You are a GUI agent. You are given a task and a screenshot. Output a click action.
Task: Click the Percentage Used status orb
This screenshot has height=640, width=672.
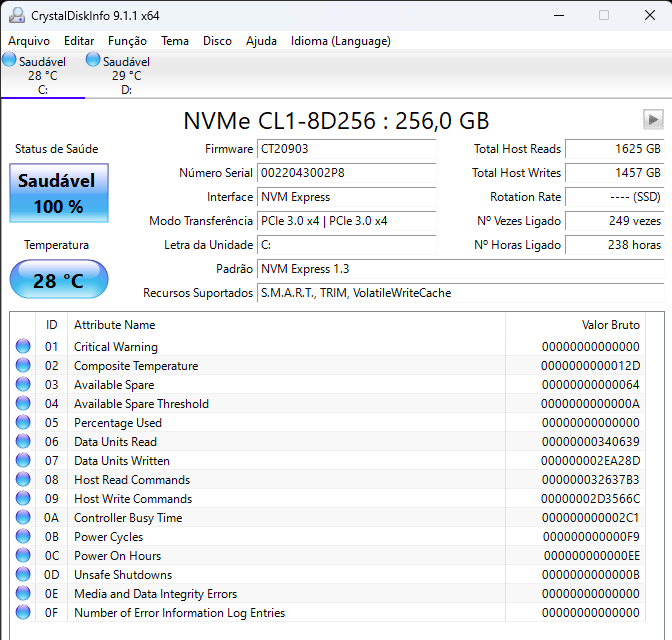click(23, 422)
